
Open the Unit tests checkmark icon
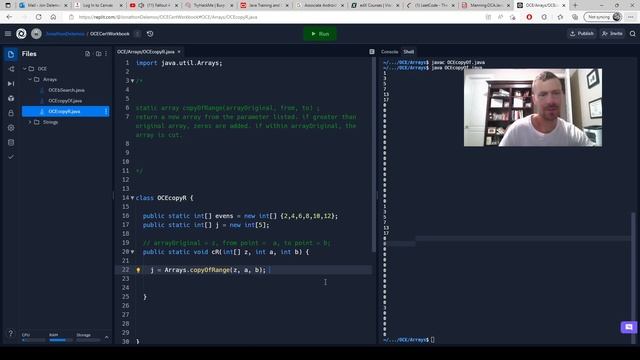click(x=11, y=157)
